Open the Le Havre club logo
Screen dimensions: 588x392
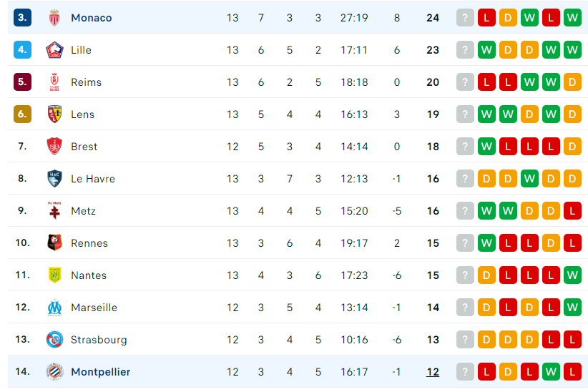(54, 179)
